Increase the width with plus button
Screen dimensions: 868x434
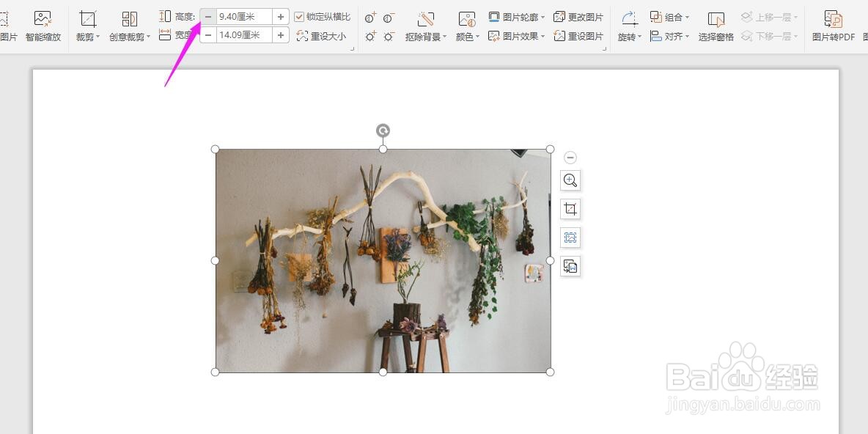pos(281,35)
